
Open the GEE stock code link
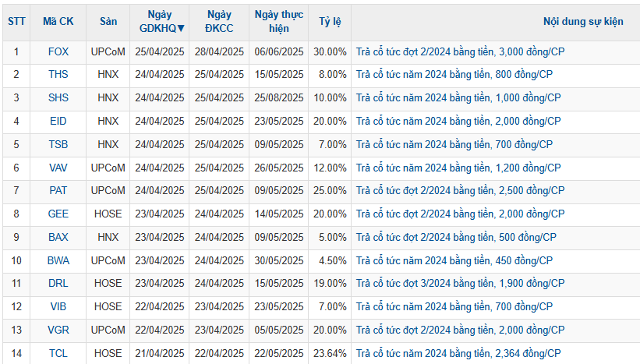[58, 214]
